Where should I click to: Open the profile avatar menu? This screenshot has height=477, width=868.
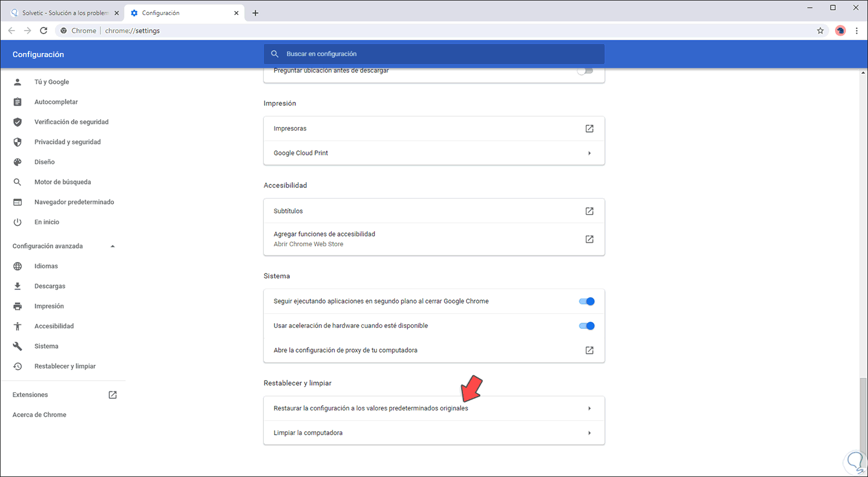pos(840,31)
